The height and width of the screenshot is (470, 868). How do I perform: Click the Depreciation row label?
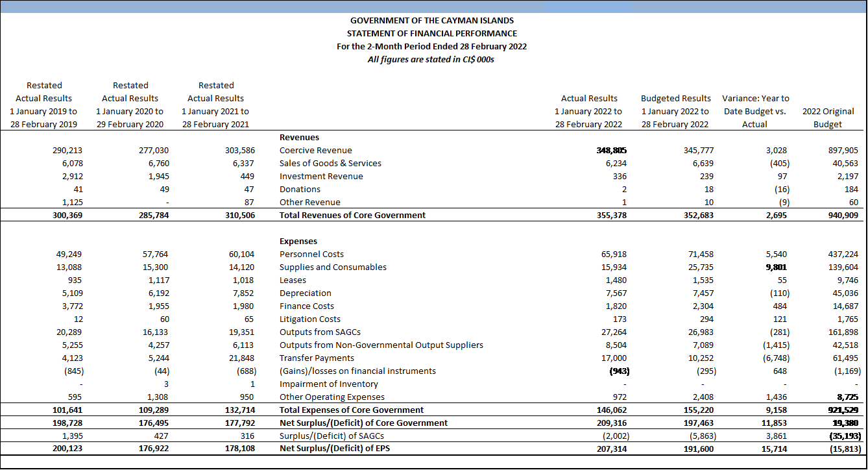point(305,293)
